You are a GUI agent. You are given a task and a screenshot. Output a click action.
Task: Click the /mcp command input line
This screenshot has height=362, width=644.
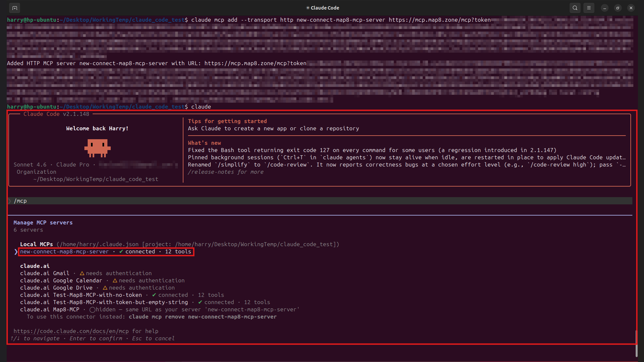(320, 201)
